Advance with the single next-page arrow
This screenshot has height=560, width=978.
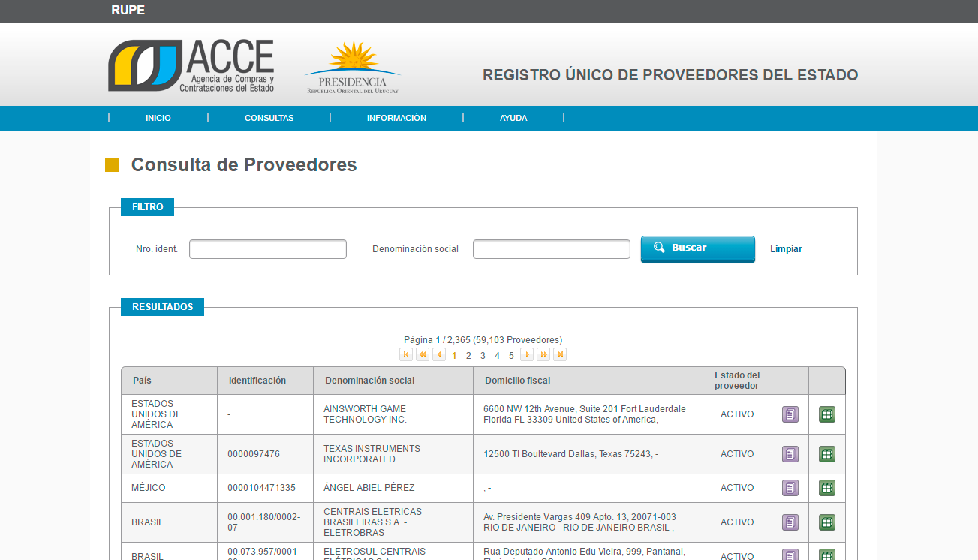click(x=527, y=354)
